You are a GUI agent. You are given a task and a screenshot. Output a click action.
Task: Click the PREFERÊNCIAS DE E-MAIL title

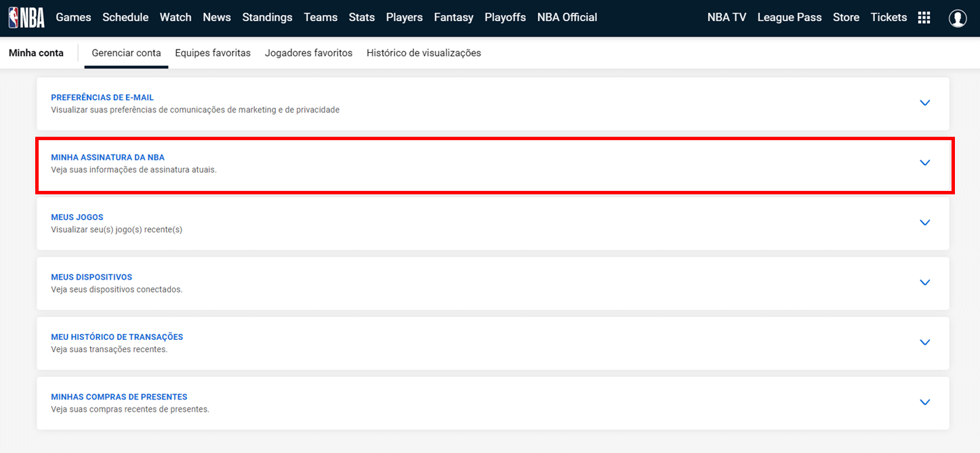(x=102, y=98)
